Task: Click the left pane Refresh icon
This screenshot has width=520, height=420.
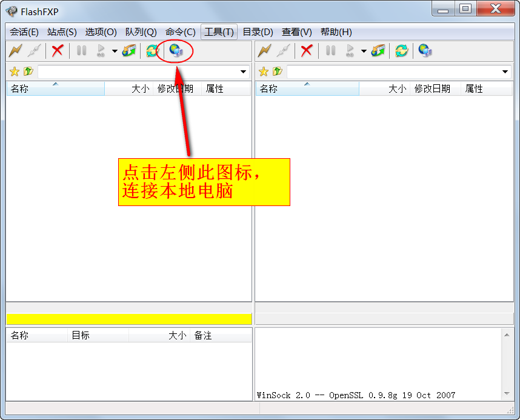Action: 152,51
